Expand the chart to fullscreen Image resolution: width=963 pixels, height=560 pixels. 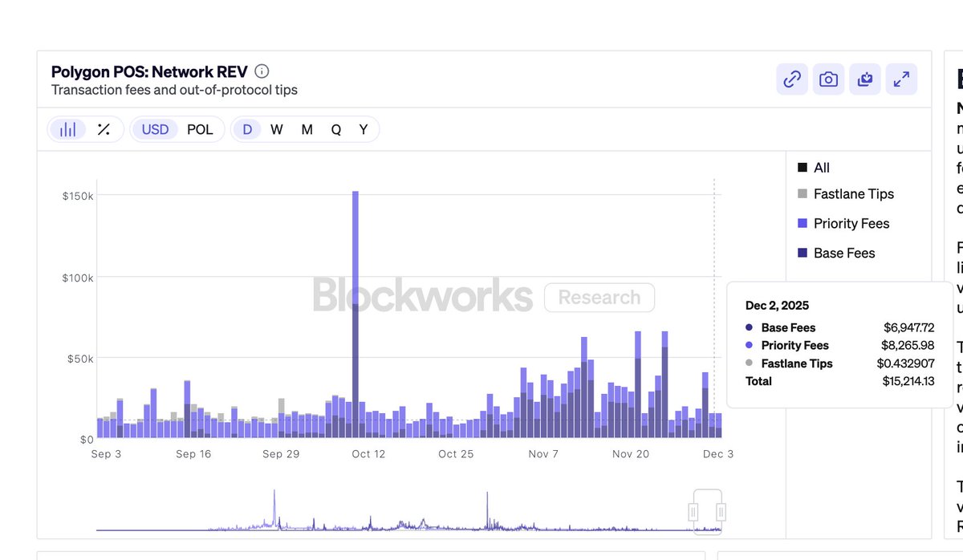(901, 79)
